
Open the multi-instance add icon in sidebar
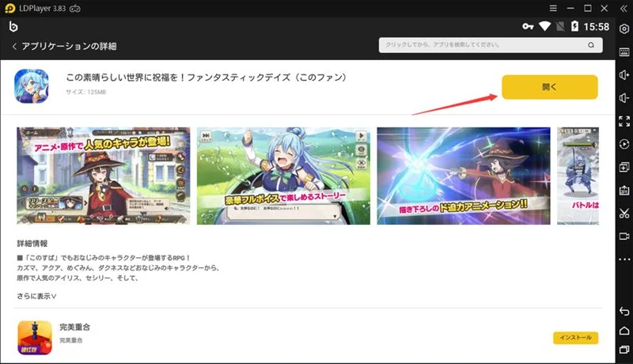(x=624, y=167)
